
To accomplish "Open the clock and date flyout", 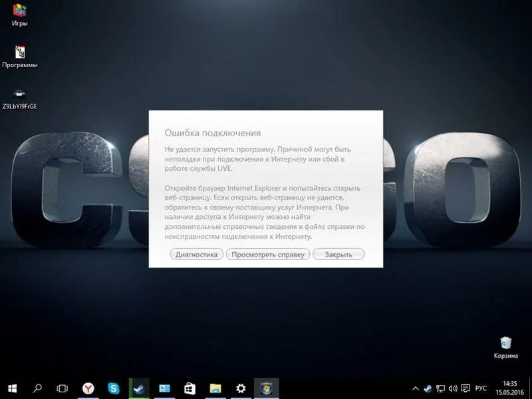I will (x=509, y=388).
